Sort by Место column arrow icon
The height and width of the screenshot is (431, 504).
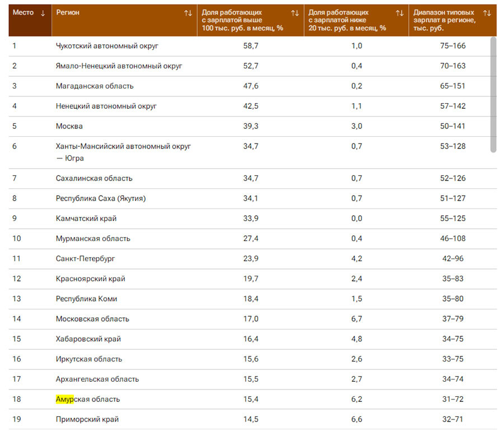click(43, 13)
